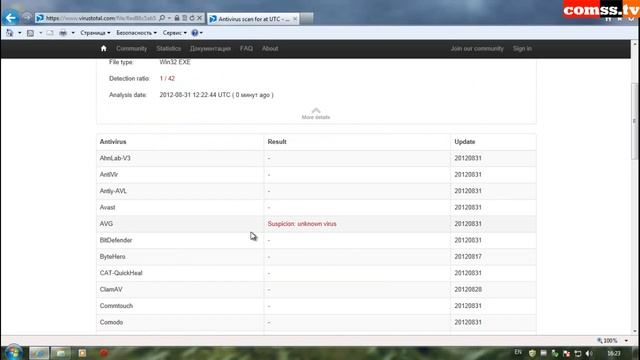The width and height of the screenshot is (640, 360).
Task: Click the shield security icon in system tray
Action: tap(532, 353)
